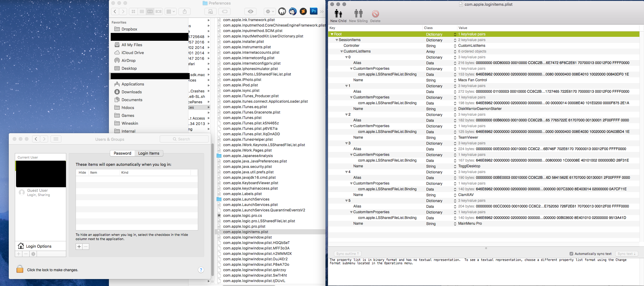Select the Guest User account
The image size is (644, 286).
tap(41, 192)
